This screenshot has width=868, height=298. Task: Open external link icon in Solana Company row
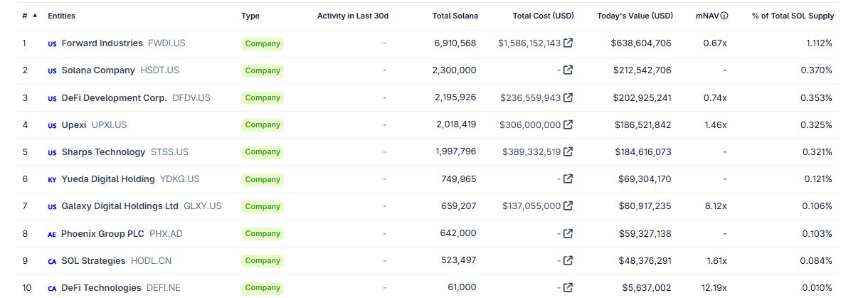[x=568, y=70]
